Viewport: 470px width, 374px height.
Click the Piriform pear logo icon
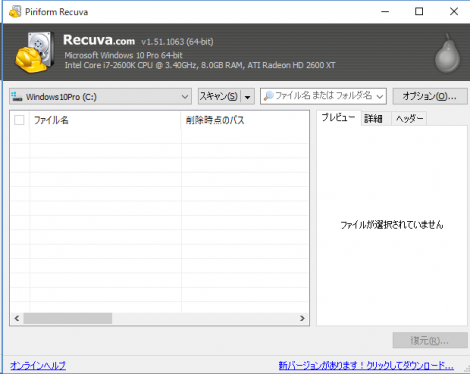tap(447, 53)
